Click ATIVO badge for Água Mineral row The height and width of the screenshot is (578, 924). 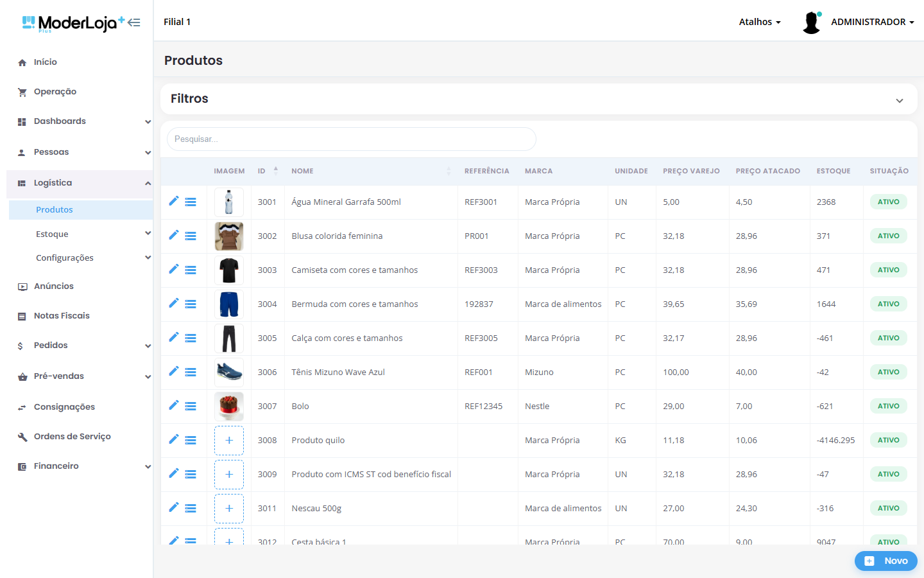[889, 202]
